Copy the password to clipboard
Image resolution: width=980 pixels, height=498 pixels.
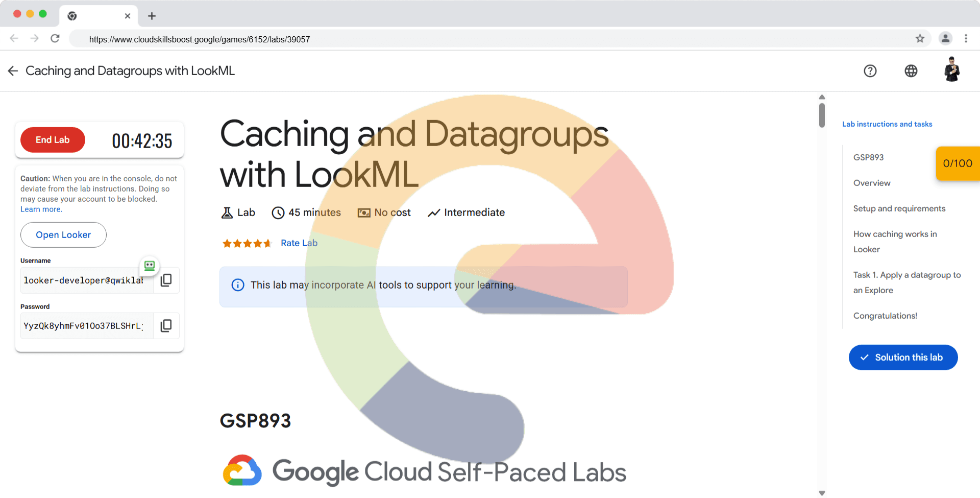[166, 326]
